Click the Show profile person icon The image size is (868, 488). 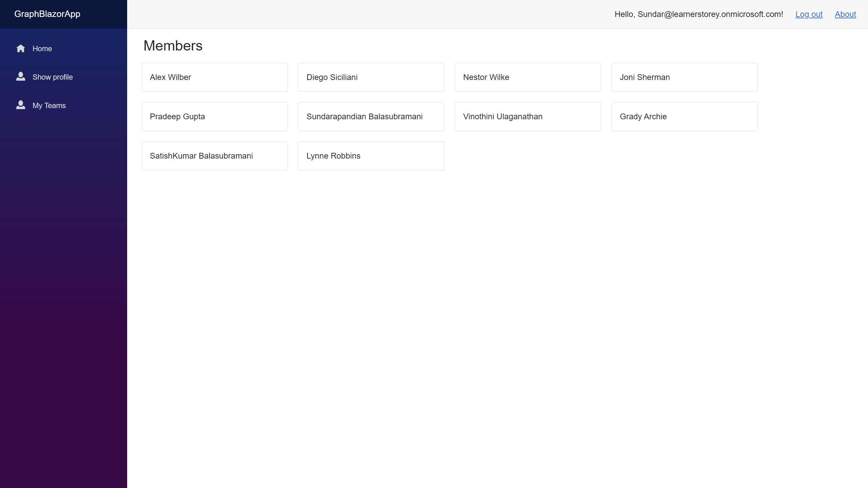[21, 77]
